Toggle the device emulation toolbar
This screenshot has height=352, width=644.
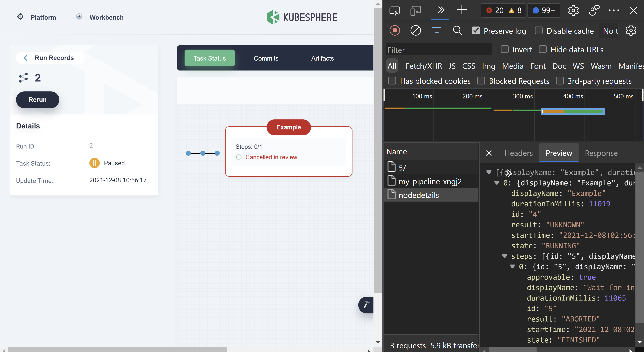click(x=415, y=10)
